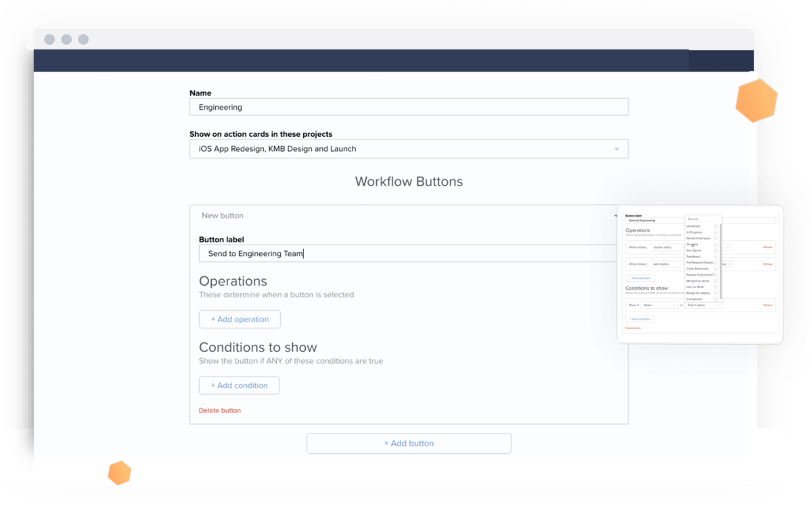Click Remove on the Add label(s) operation row
Screen dimensions: 812x510
pos(768,264)
